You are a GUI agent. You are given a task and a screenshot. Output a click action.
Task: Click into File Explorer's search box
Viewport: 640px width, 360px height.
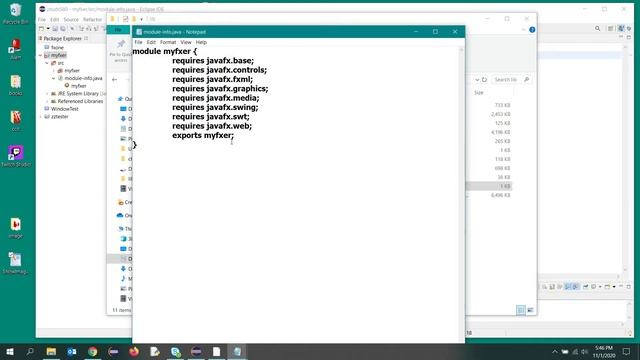tap(511, 80)
